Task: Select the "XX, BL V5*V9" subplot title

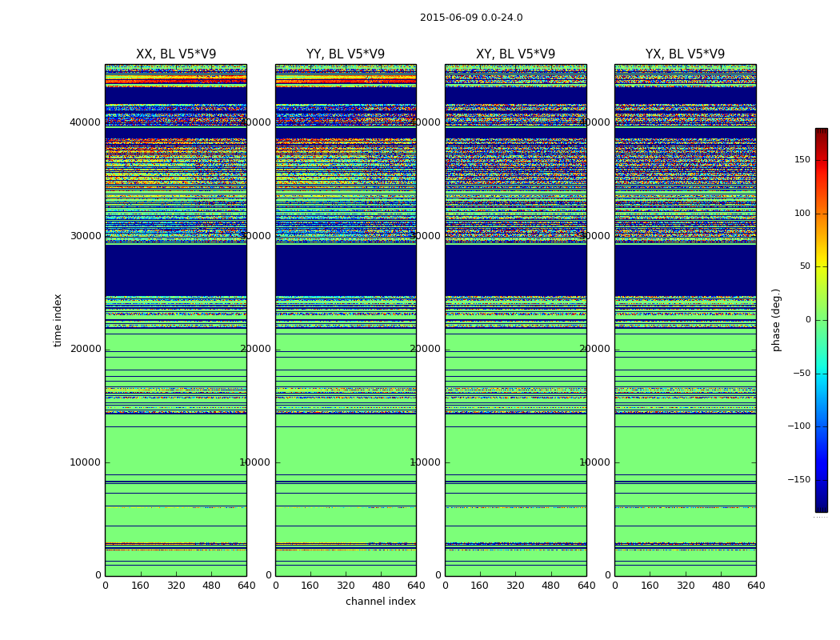Action: click(176, 54)
